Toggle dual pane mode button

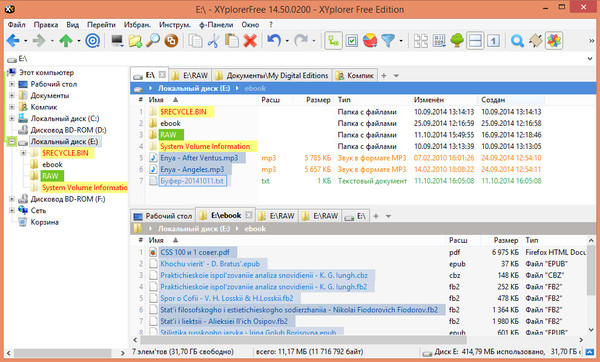(475, 41)
